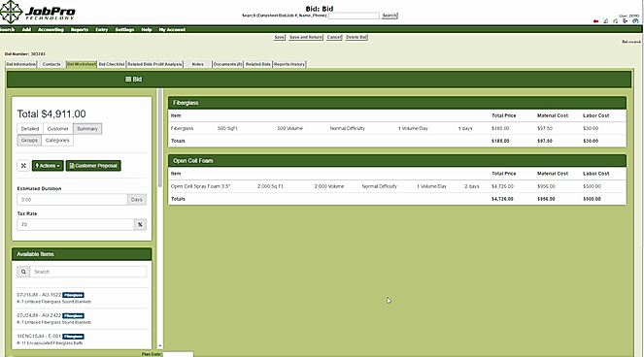Viewport: 644px width, 357px height.
Task: Expand the Reports menu
Action: [x=80, y=29]
